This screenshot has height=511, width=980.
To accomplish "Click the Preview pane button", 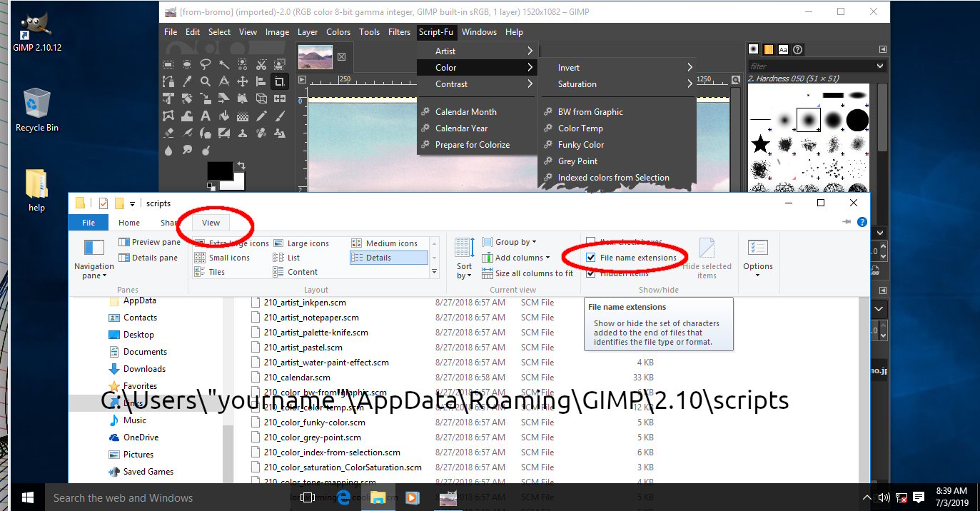I will pos(150,242).
